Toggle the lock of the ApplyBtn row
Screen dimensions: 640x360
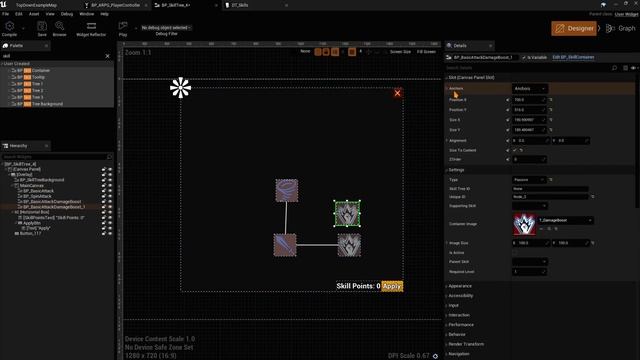coord(104,223)
